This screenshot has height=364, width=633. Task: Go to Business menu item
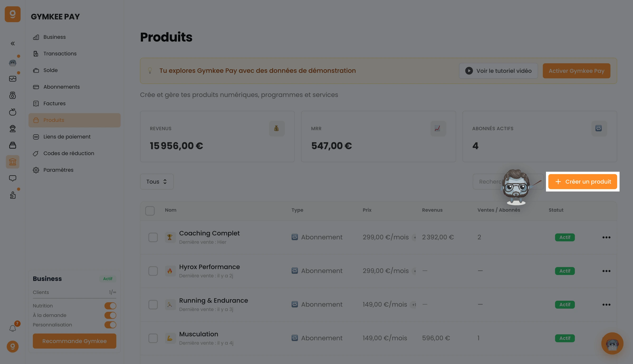[x=74, y=37]
